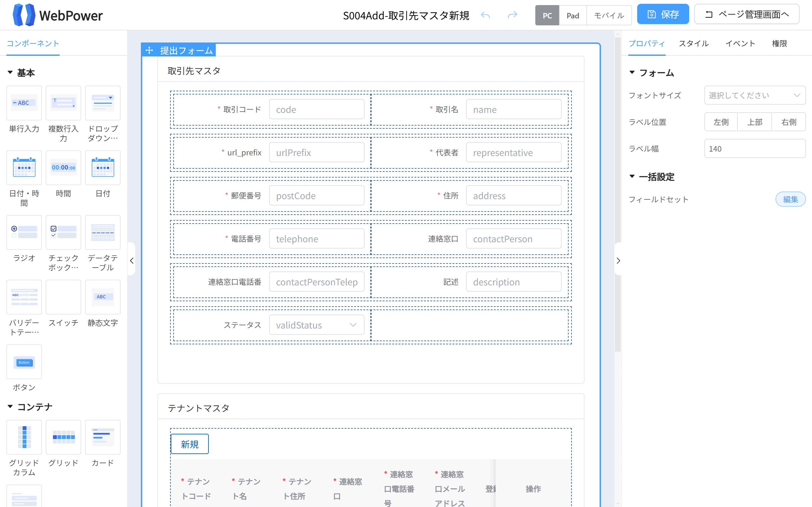This screenshot has height=507, width=812.
Task: Open the 権限 tab
Action: tap(779, 43)
